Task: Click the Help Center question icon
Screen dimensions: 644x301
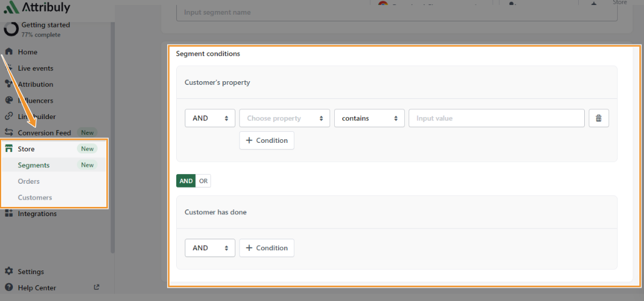Action: click(x=9, y=288)
